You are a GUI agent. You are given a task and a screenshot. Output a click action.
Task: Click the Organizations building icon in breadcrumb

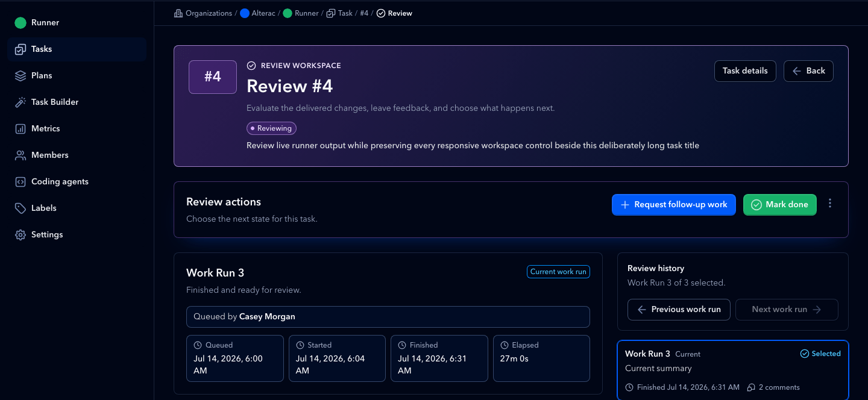(178, 13)
